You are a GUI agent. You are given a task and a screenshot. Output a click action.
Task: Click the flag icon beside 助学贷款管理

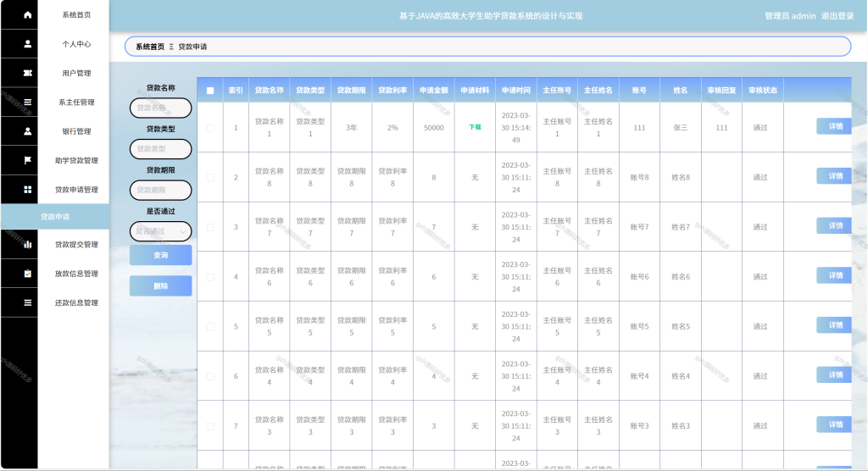coord(28,160)
